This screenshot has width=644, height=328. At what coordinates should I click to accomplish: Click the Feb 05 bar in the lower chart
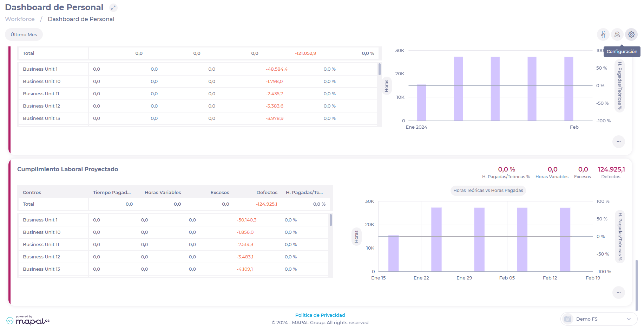[522, 239]
